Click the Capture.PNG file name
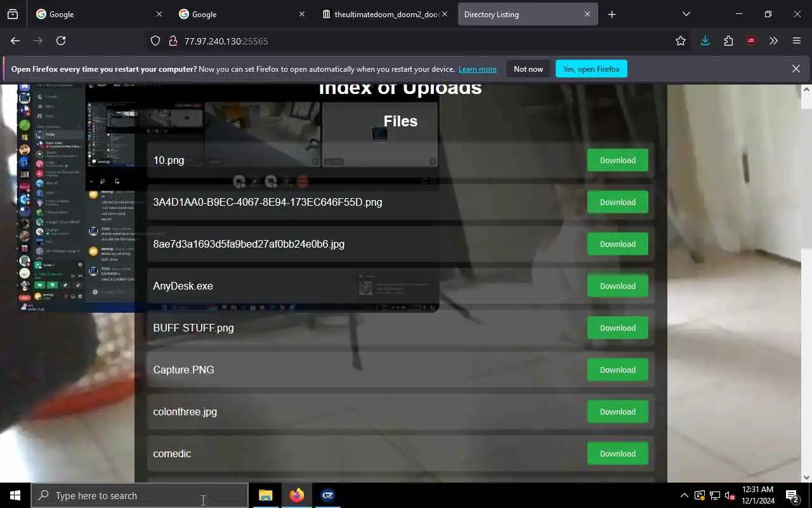This screenshot has width=812, height=508. (183, 370)
